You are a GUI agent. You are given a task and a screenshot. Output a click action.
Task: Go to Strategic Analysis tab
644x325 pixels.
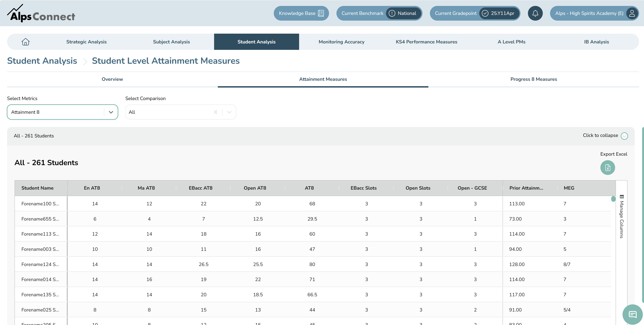[x=87, y=42]
